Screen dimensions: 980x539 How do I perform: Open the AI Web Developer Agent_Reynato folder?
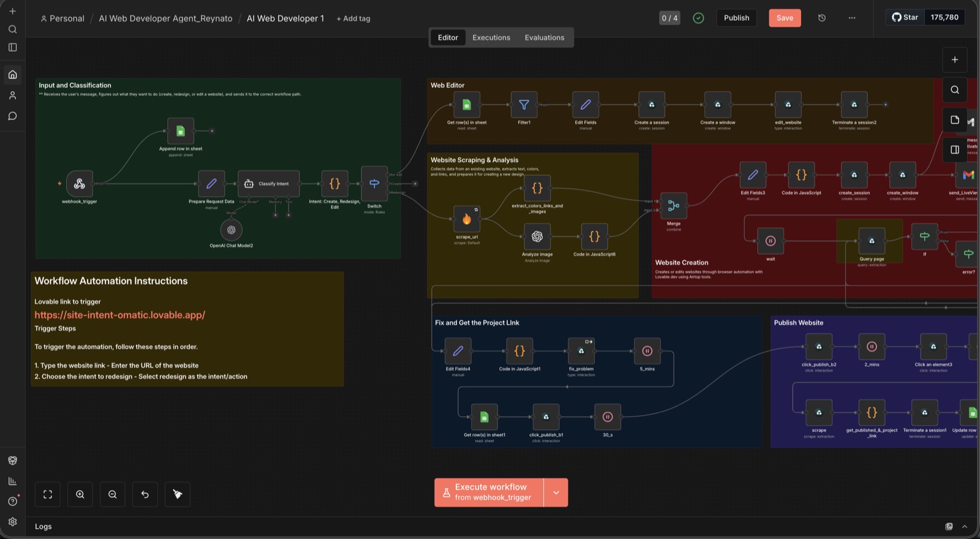165,18
